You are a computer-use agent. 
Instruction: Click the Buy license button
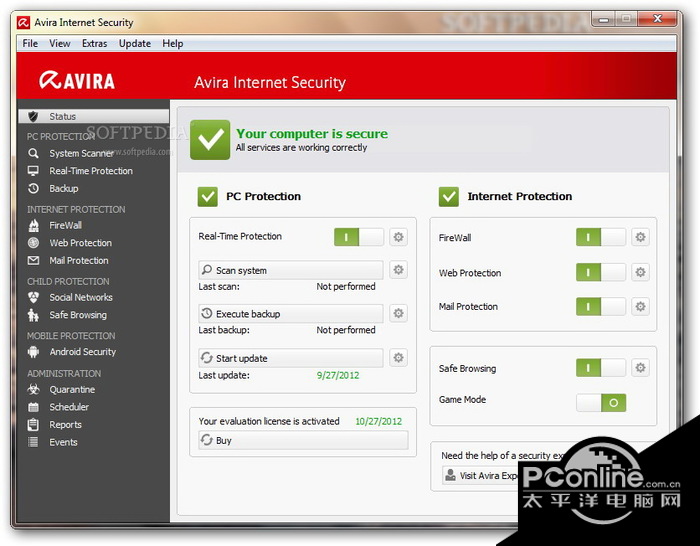click(303, 440)
